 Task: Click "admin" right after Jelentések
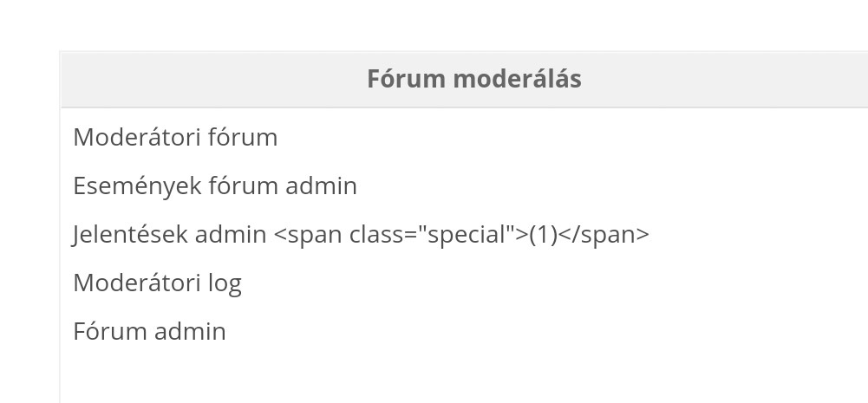[x=231, y=235]
